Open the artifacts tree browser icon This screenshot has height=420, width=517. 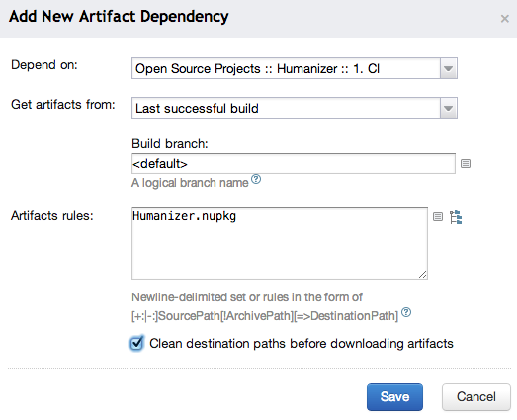(456, 217)
